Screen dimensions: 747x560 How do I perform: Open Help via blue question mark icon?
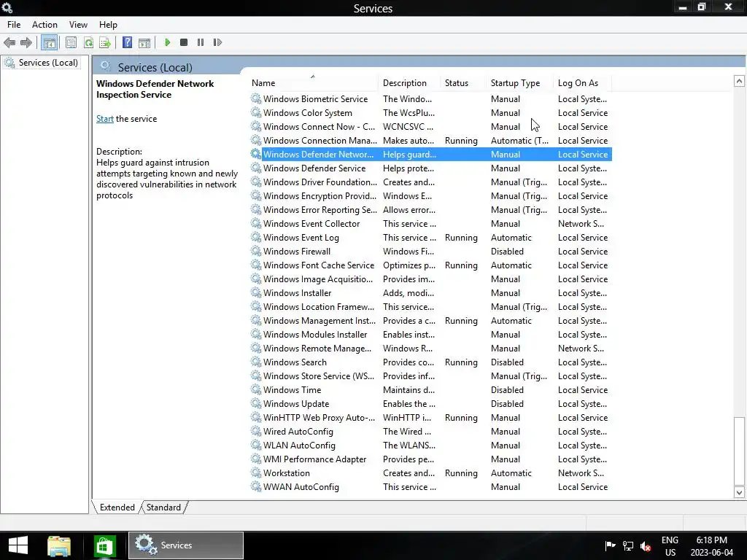(127, 42)
